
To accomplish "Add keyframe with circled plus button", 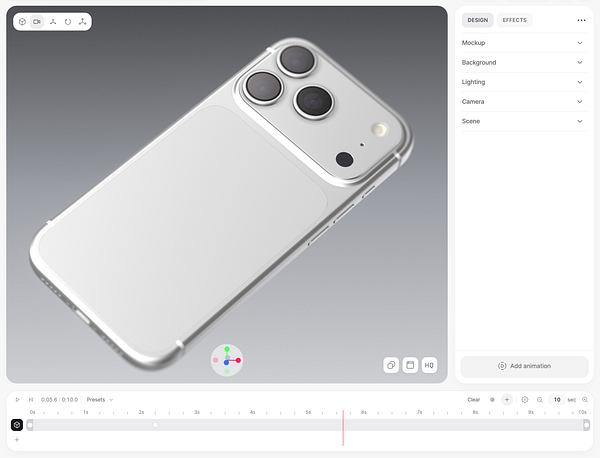I will pyautogui.click(x=507, y=399).
